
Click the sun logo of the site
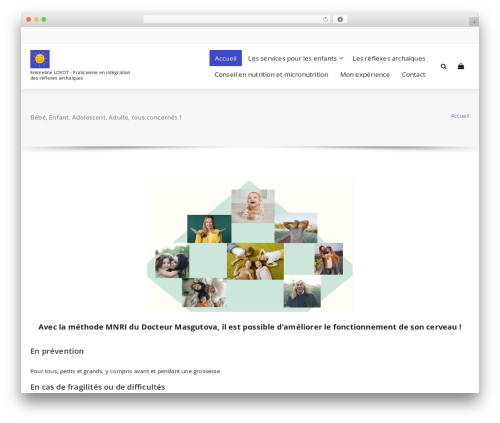(40, 59)
